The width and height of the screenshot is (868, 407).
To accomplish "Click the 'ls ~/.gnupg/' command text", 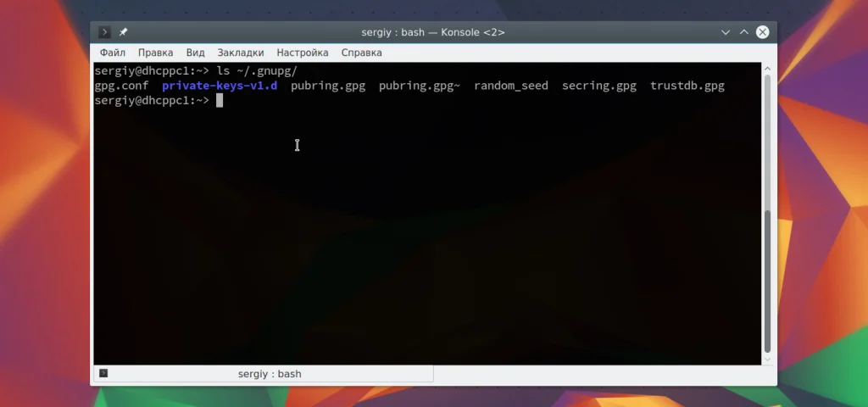I will pyautogui.click(x=257, y=71).
